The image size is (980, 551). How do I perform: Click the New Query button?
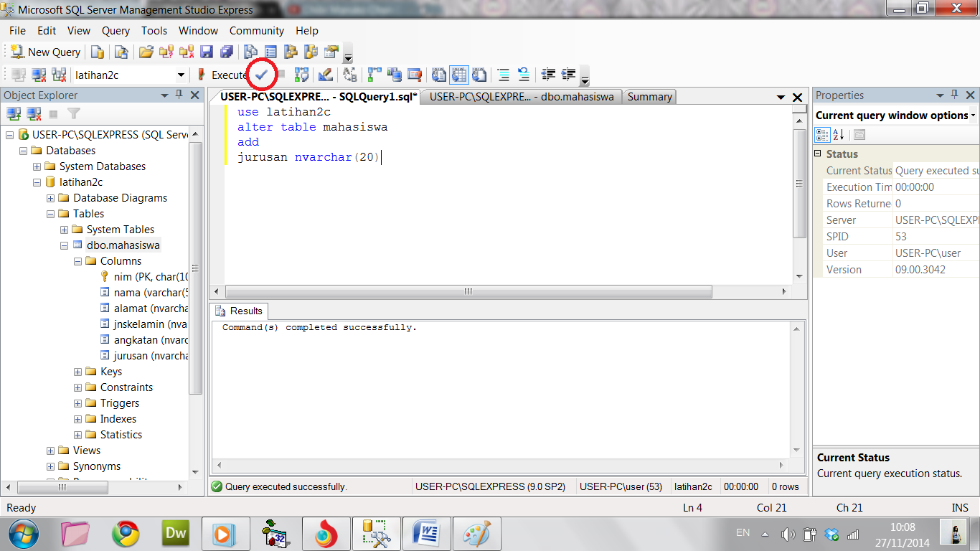(44, 52)
